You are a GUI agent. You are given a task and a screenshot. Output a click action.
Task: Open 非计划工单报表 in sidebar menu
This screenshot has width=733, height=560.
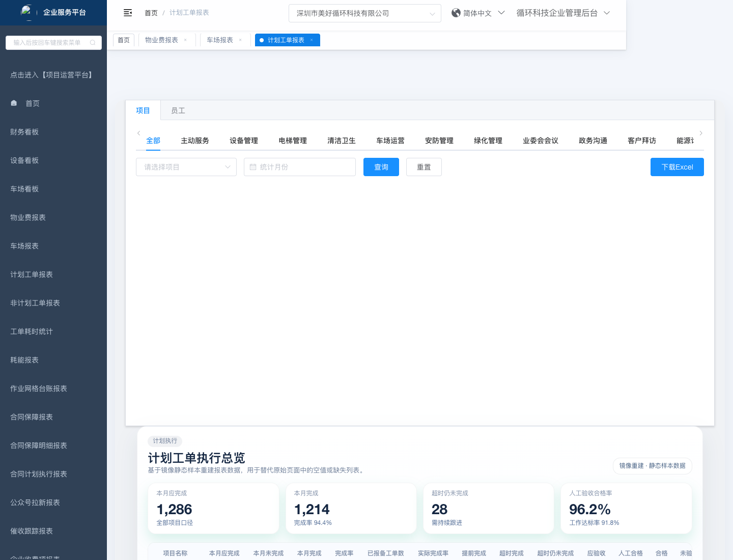coord(35,303)
